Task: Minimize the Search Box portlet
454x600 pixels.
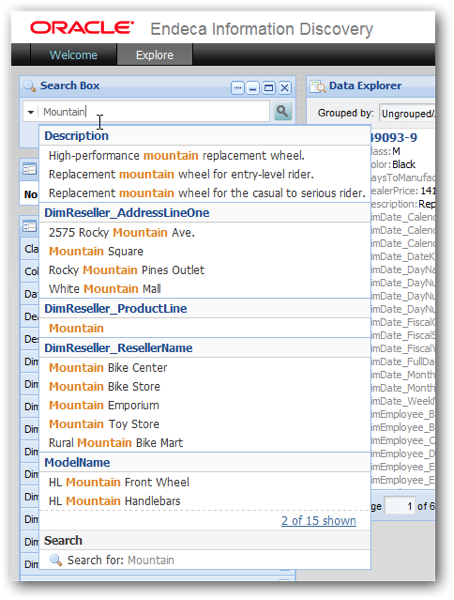Action: click(x=253, y=88)
